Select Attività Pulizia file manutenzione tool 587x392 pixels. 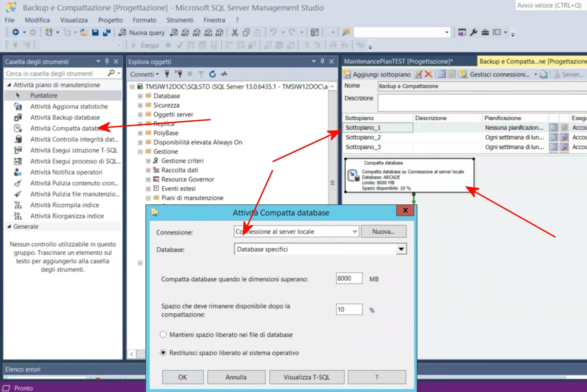click(75, 194)
